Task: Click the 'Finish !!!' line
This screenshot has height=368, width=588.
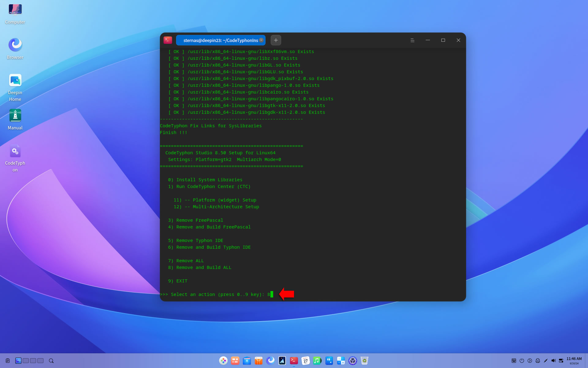Action: pyautogui.click(x=173, y=132)
